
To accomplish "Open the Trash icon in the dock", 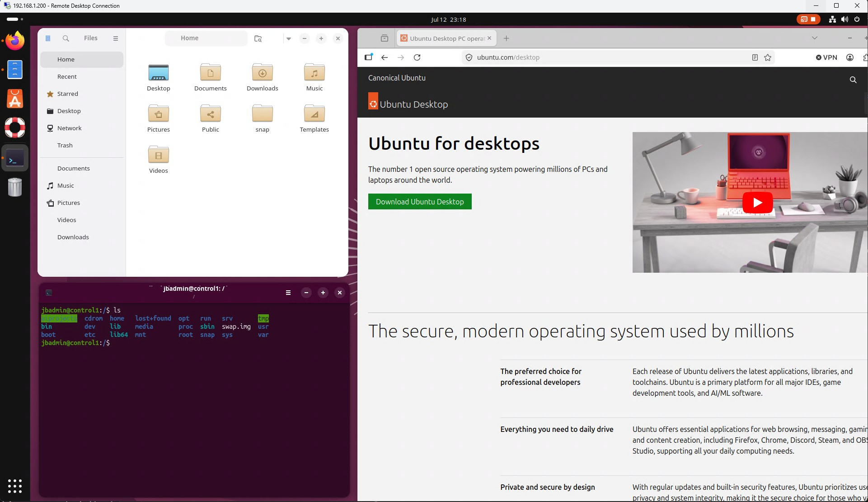I will [x=15, y=187].
